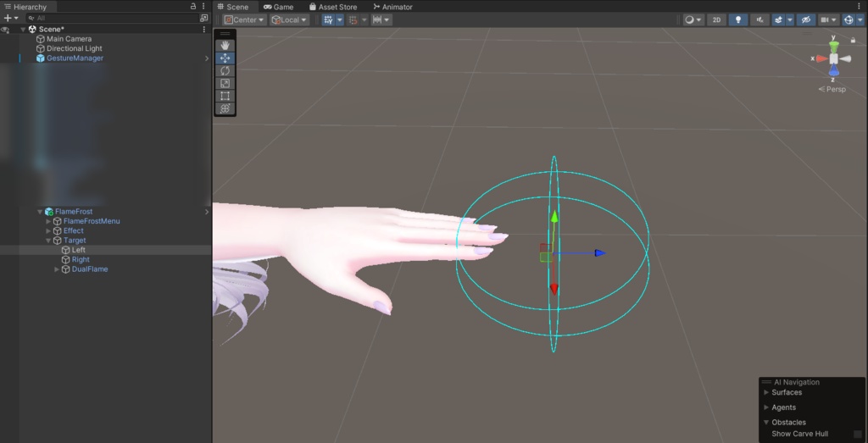Toggle scene audio mute button
The image size is (868, 443).
coord(759,20)
